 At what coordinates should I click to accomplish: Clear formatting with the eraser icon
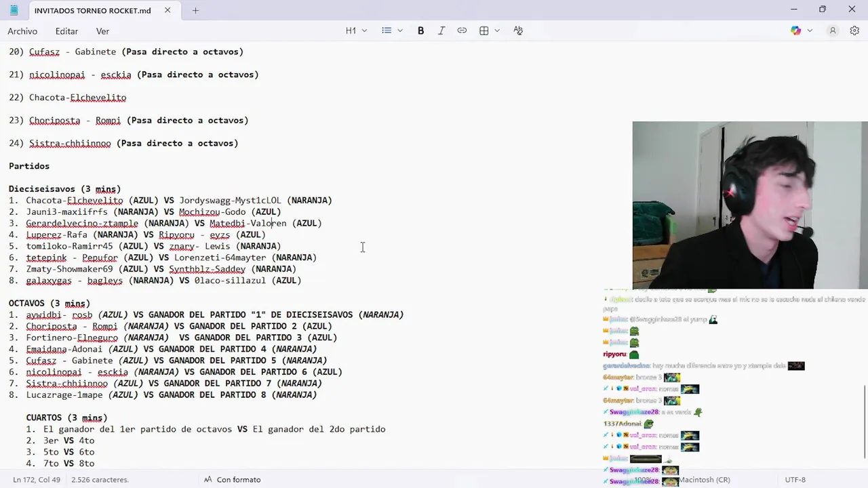(x=518, y=30)
